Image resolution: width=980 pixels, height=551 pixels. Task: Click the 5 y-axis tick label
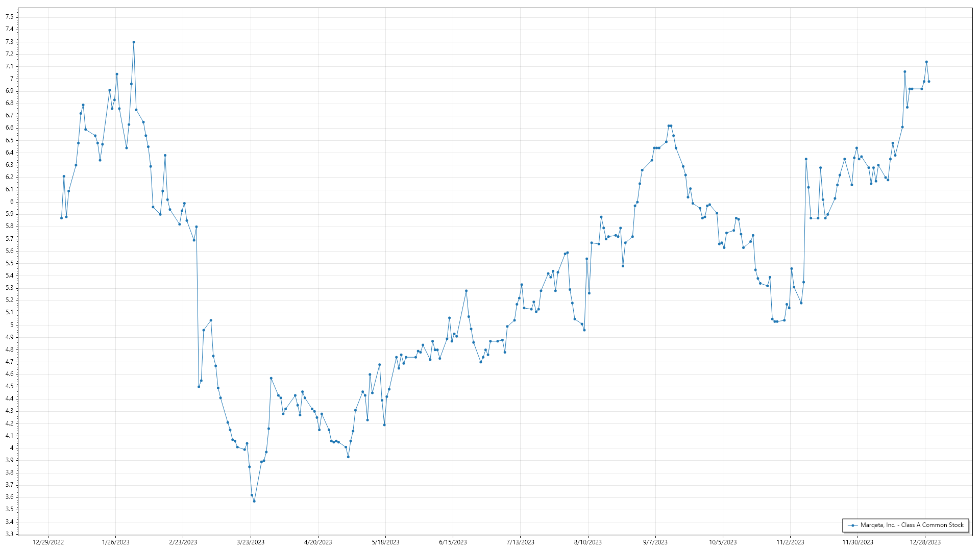pyautogui.click(x=11, y=325)
